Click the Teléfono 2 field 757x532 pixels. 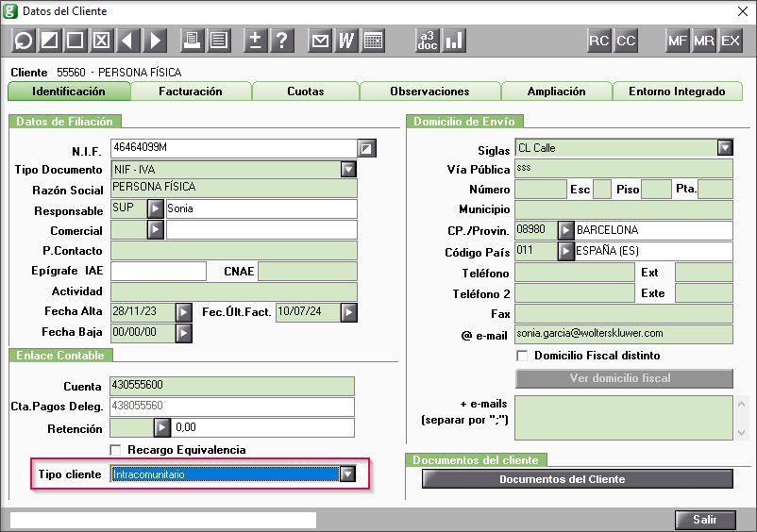tap(575, 292)
